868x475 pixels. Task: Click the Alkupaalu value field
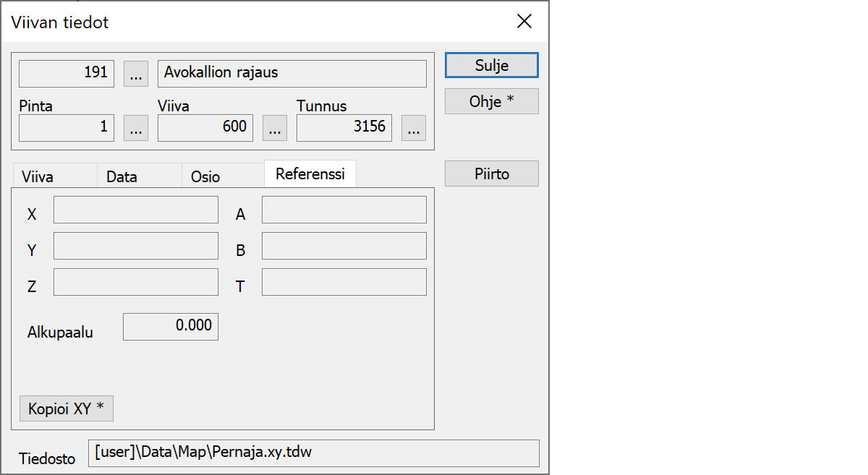coord(170,326)
